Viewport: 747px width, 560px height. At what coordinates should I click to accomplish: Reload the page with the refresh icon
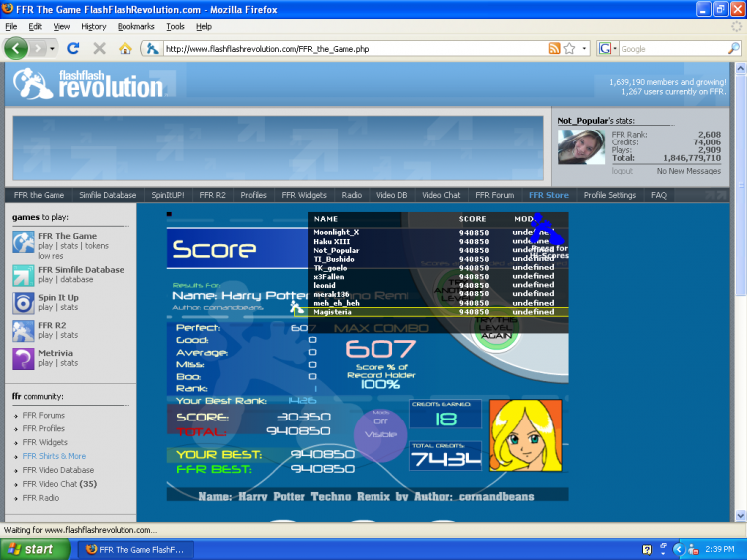coord(73,48)
